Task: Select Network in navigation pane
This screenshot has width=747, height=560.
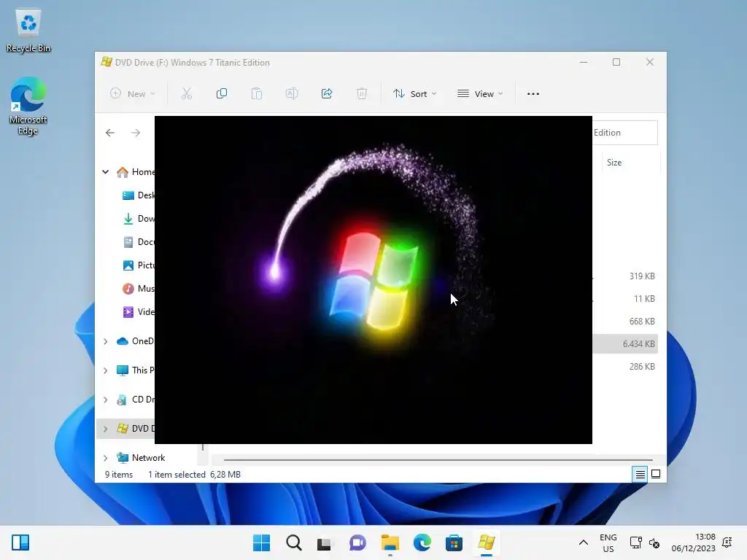Action: pyautogui.click(x=141, y=458)
